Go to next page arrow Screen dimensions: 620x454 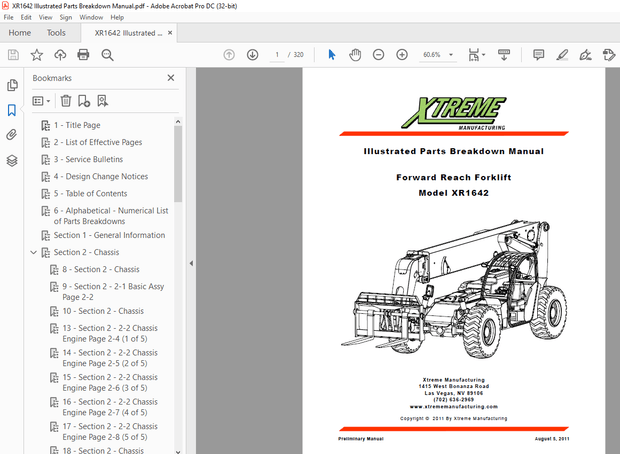[x=252, y=55]
